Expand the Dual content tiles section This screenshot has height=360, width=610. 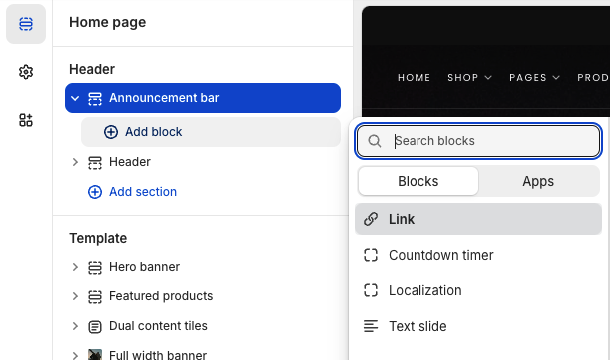75,326
